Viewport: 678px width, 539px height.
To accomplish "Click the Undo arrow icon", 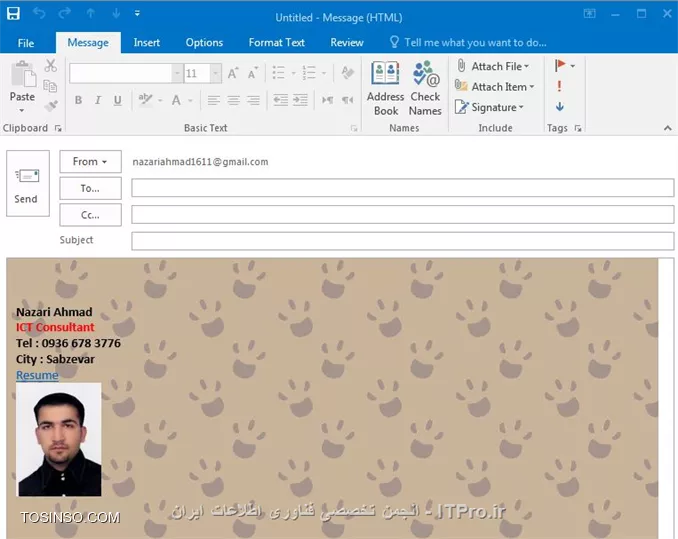I will coord(39,13).
